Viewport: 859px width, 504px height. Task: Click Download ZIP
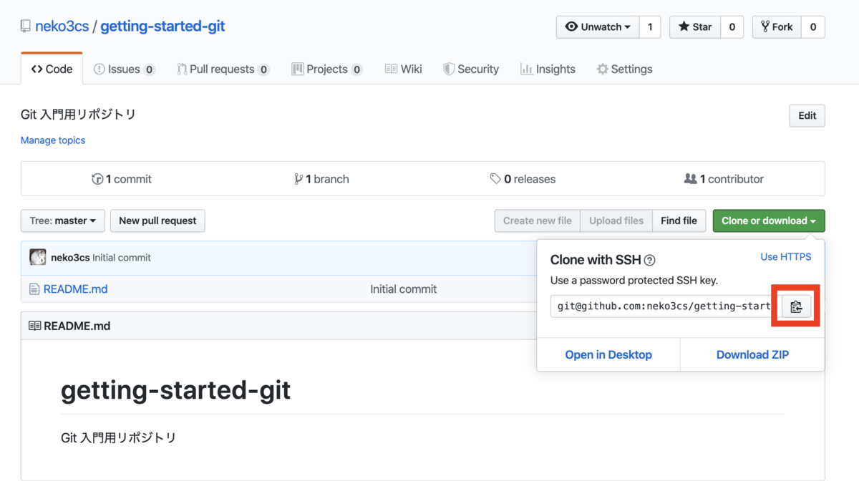click(x=752, y=354)
